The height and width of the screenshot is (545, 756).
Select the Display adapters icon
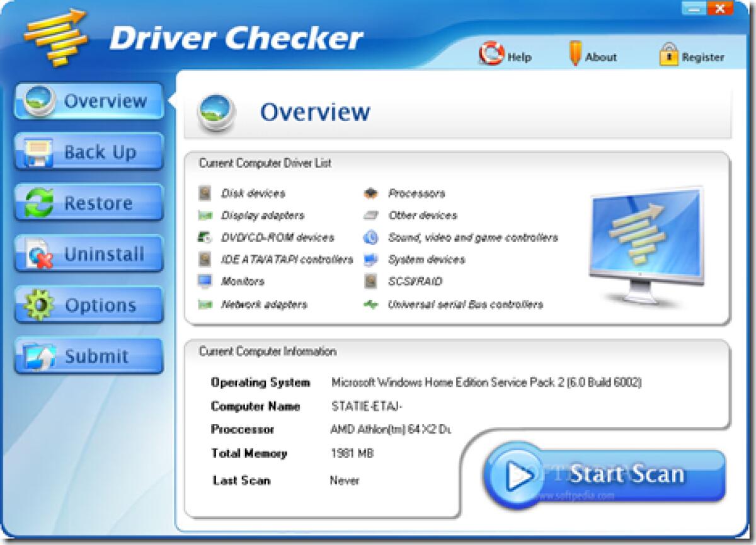(205, 215)
